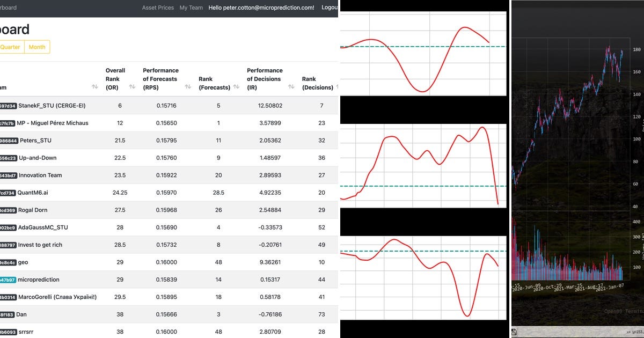
Task: Click the sort icon next to the Team header
Action: click(x=94, y=86)
